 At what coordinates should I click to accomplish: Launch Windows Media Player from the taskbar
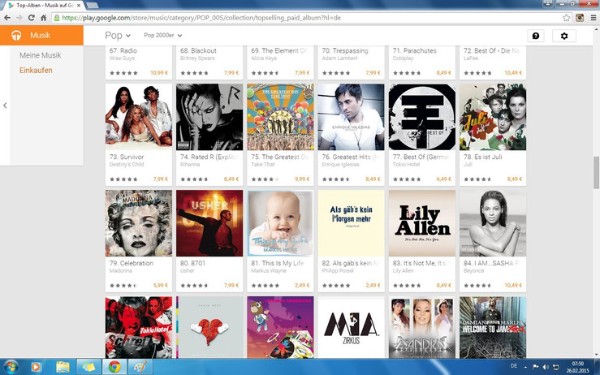click(x=36, y=367)
